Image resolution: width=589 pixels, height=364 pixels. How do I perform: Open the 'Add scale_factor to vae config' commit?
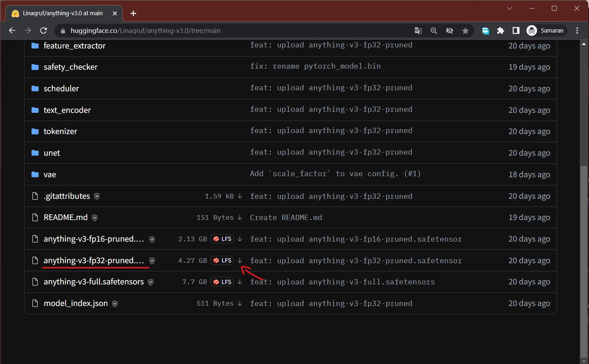pyautogui.click(x=335, y=174)
